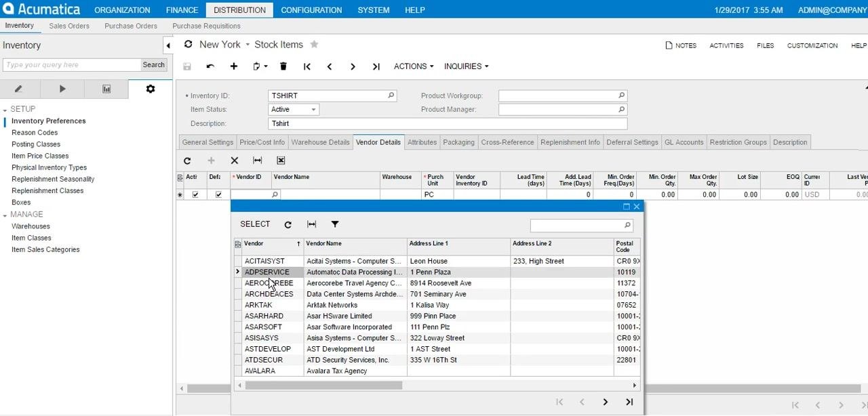The image size is (868, 416).
Task: Open CUSTOMIZATION link in title bar
Action: (x=812, y=45)
